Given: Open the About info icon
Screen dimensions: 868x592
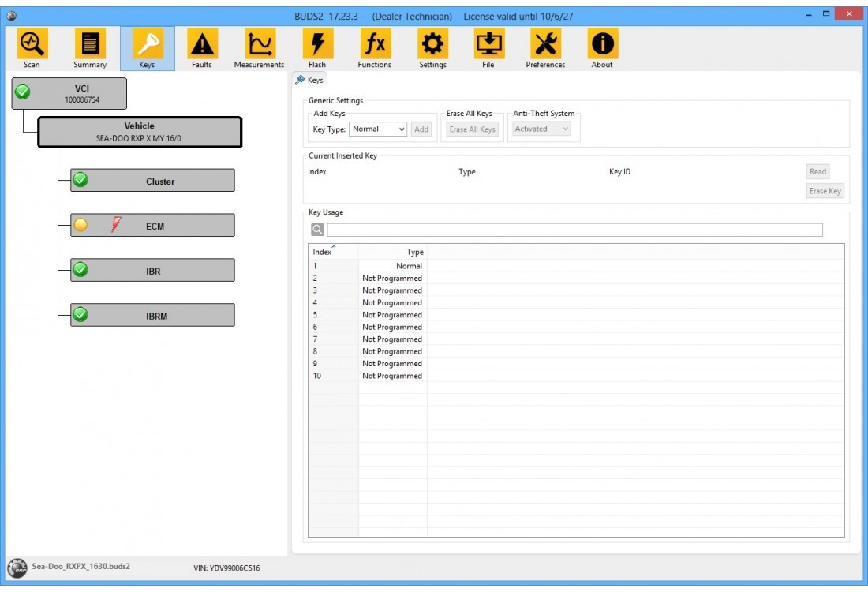Looking at the screenshot, I should pyautogui.click(x=602, y=48).
